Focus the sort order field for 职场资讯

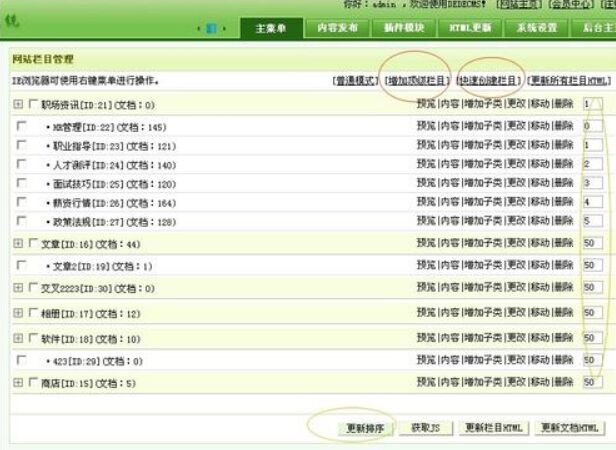(592, 104)
